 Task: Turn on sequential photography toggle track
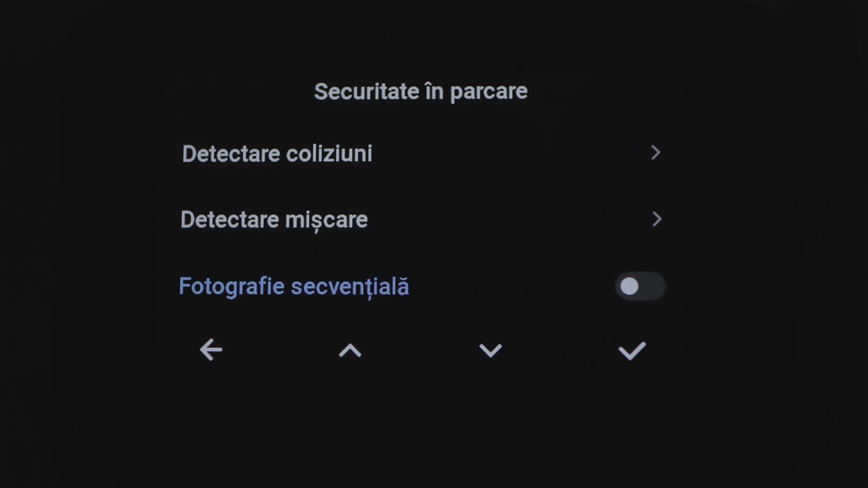649,287
